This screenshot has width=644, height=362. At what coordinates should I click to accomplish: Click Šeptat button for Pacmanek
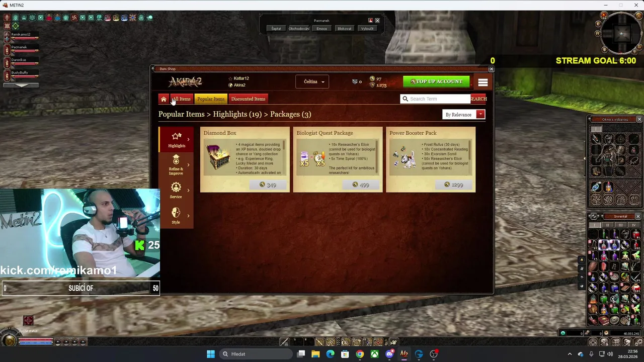tap(276, 29)
